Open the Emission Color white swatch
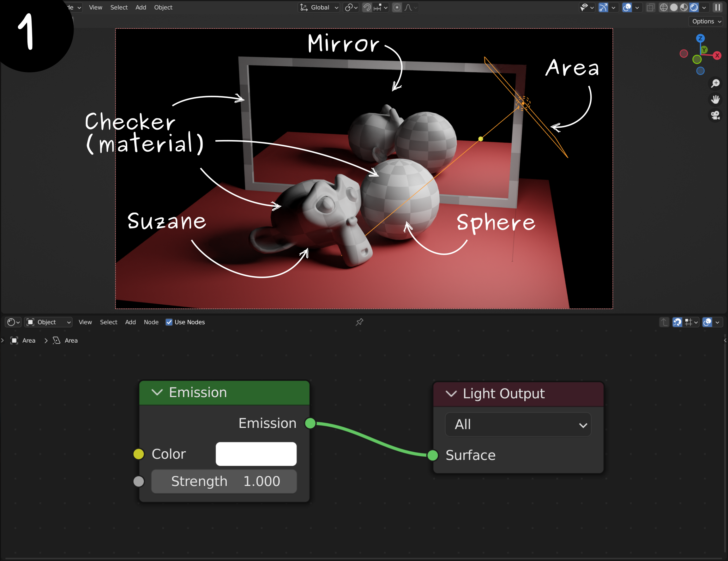Image resolution: width=728 pixels, height=561 pixels. 256,454
